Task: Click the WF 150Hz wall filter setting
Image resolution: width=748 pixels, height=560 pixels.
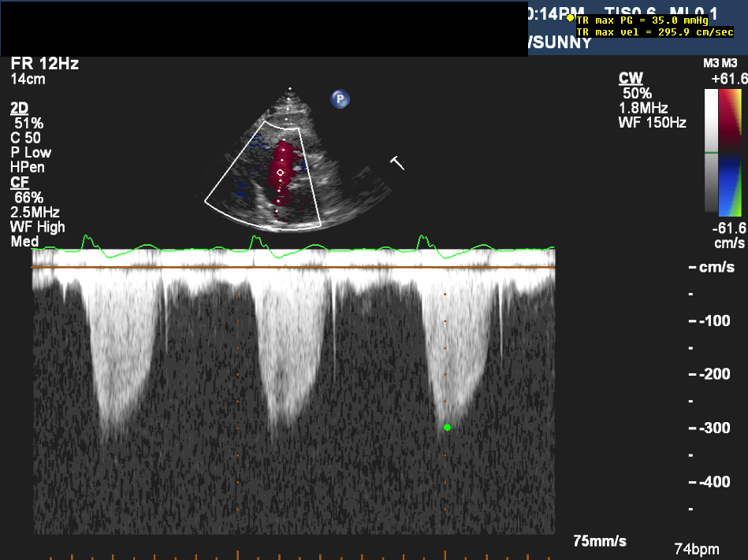Action: pyautogui.click(x=653, y=122)
